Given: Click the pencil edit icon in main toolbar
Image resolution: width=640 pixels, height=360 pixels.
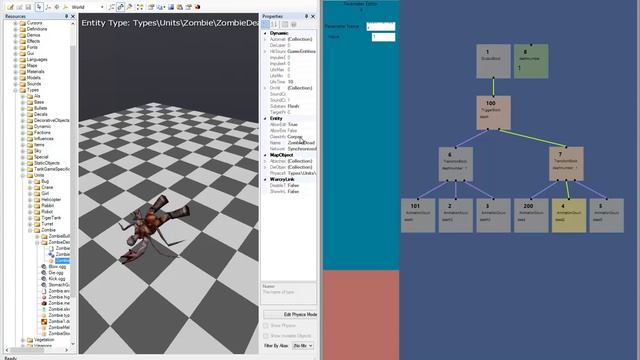Looking at the screenshot, I should 10,7.
